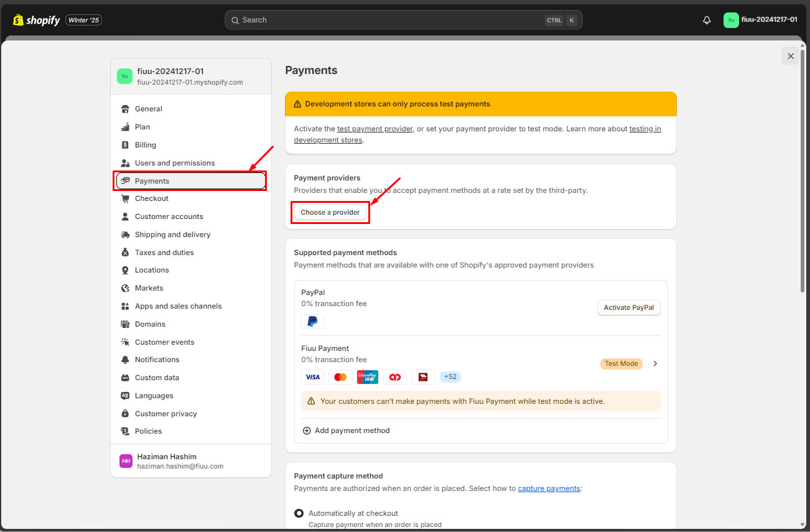Click the UnionPay card logo

(368, 377)
